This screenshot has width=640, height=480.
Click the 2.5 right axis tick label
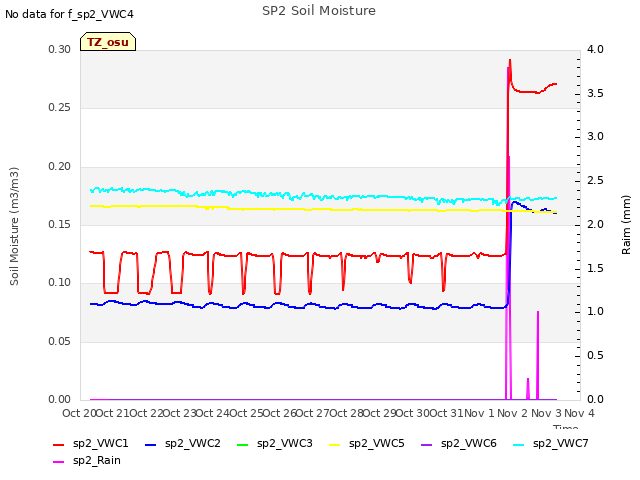click(x=595, y=180)
